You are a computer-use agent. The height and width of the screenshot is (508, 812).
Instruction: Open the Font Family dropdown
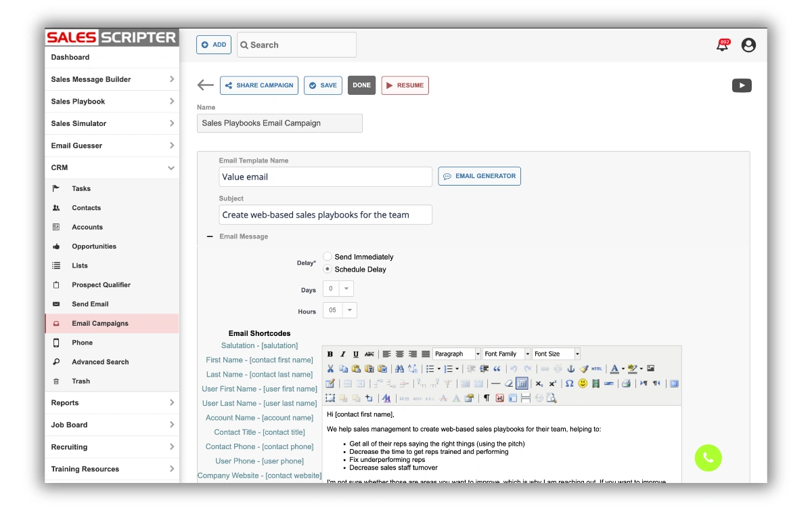pos(506,354)
